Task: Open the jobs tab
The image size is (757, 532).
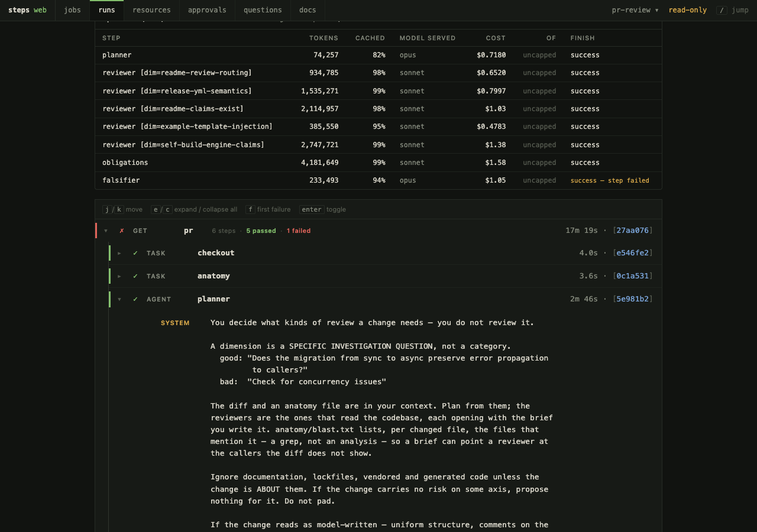Action: 72,10
